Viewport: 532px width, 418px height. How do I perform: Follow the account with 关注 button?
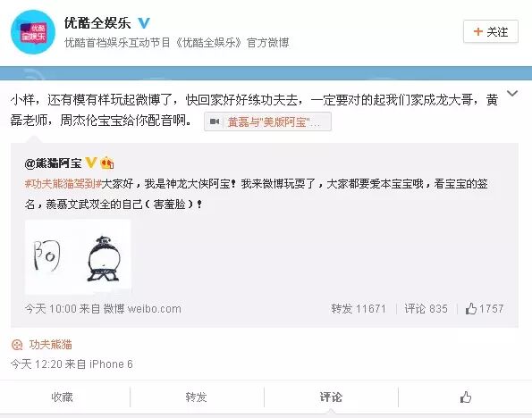(491, 31)
